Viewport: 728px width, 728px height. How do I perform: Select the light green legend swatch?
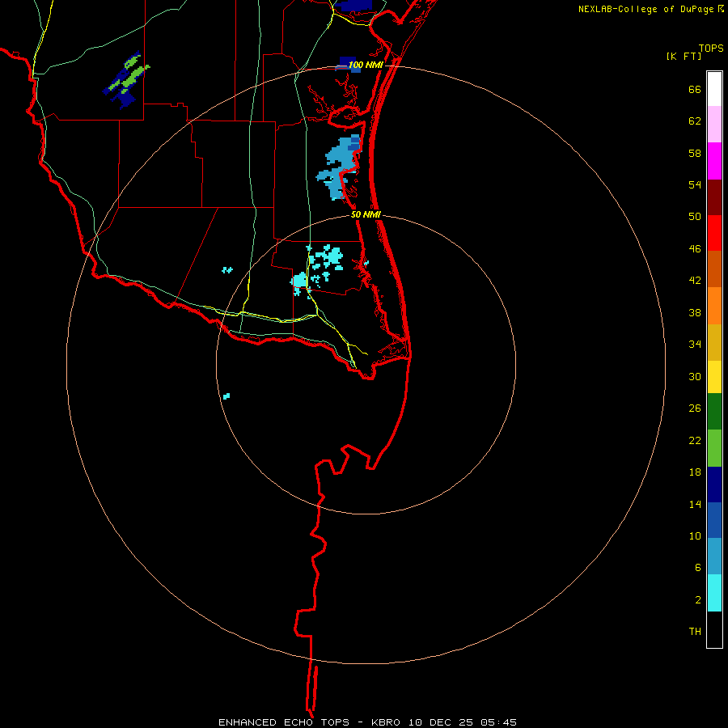coord(714,448)
